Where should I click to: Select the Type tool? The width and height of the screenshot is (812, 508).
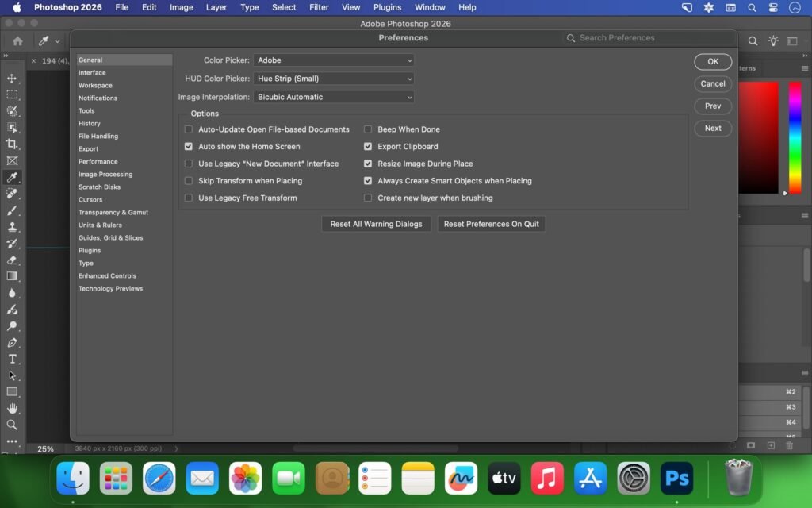click(12, 359)
